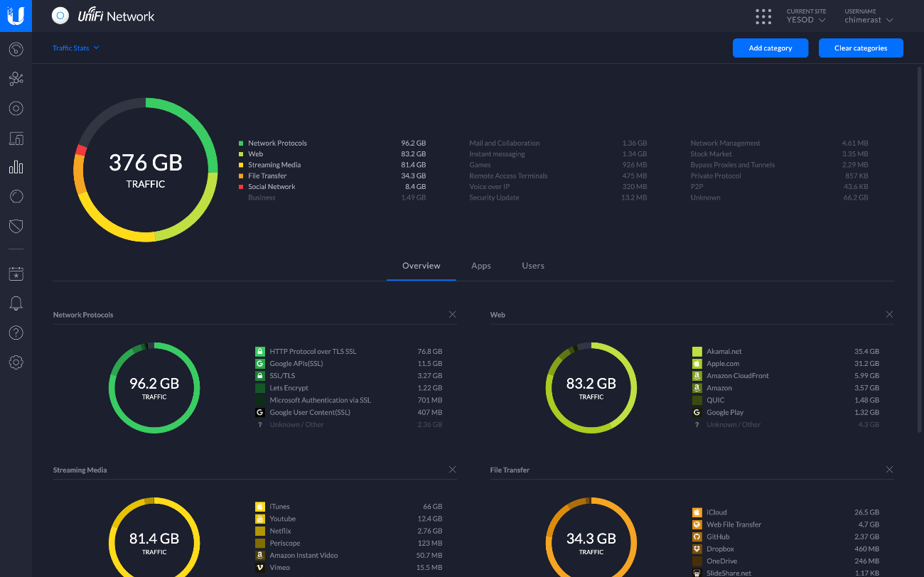This screenshot has height=577, width=924.
Task: Click the Akamai.net row in Web
Action: pos(785,352)
